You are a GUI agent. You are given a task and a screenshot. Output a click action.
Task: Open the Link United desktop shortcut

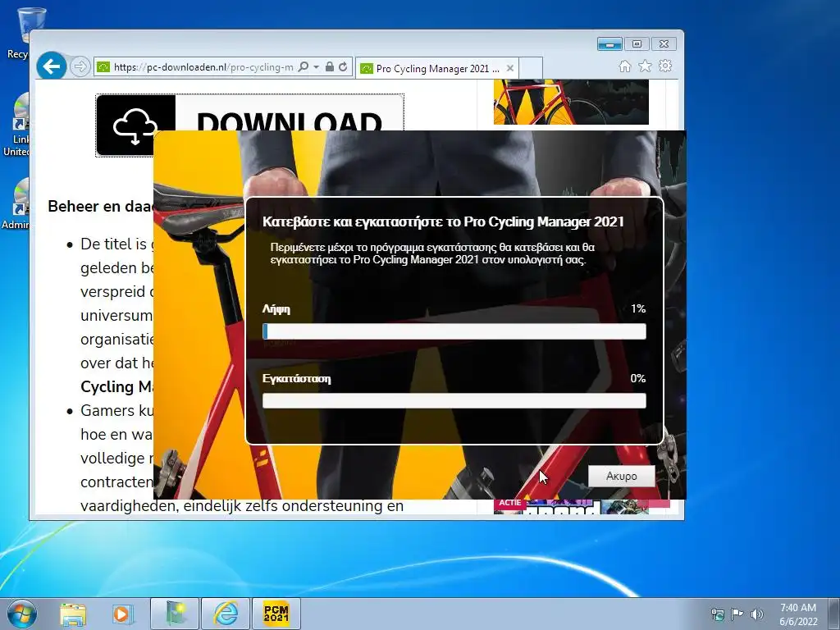17,126
